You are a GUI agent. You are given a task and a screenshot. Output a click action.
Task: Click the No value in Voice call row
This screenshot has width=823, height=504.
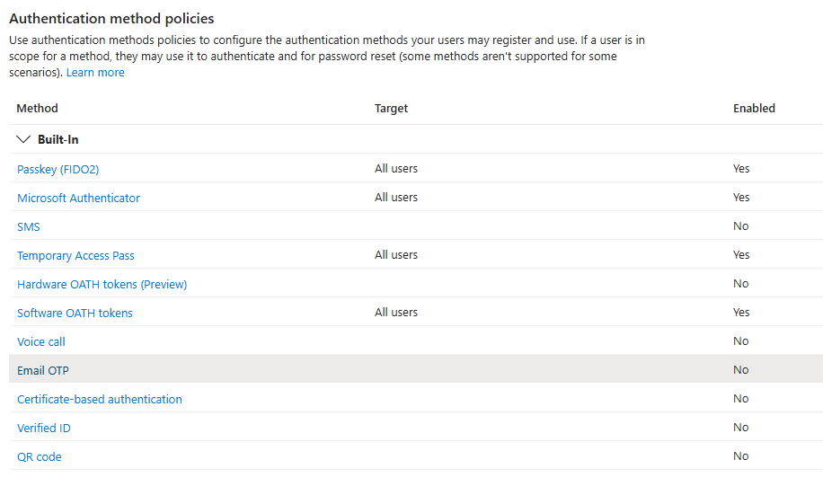click(x=740, y=341)
